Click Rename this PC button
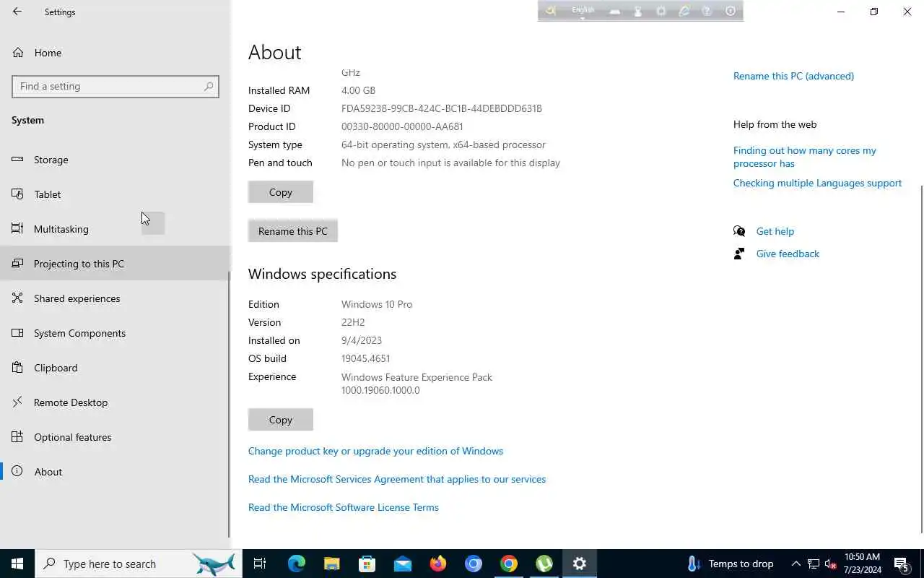 (x=293, y=231)
